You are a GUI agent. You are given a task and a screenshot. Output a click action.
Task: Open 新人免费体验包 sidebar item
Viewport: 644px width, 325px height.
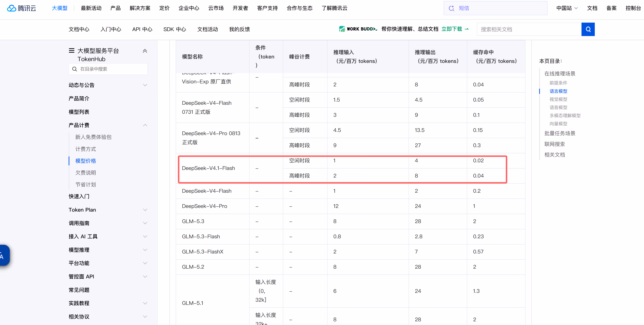click(93, 137)
